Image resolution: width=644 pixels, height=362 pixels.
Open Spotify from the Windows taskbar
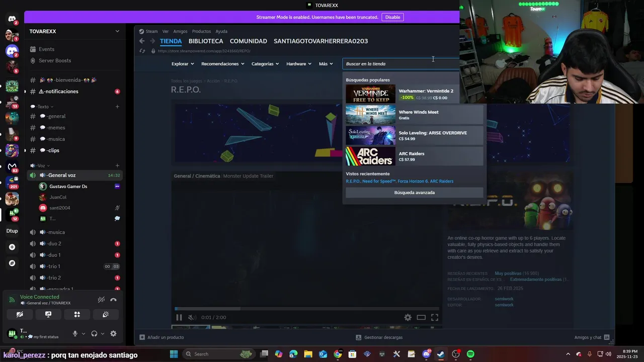(470, 354)
